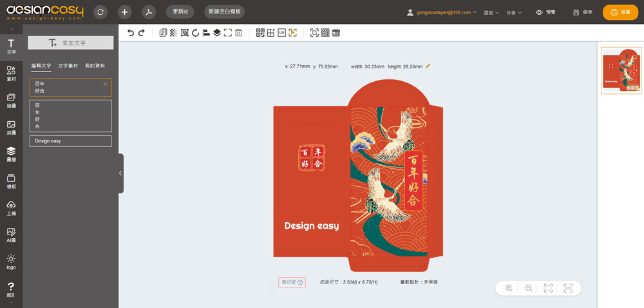
Task: Open the layers stack icon in toolbar
Action: 217,33
